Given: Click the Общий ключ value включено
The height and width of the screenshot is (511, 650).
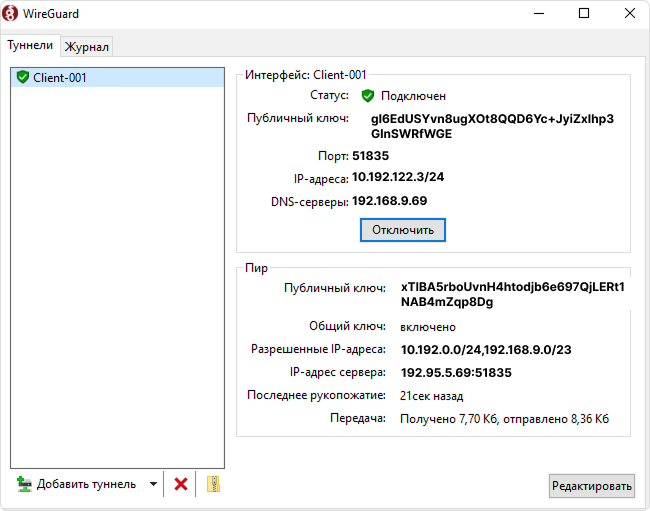Looking at the screenshot, I should [428, 327].
